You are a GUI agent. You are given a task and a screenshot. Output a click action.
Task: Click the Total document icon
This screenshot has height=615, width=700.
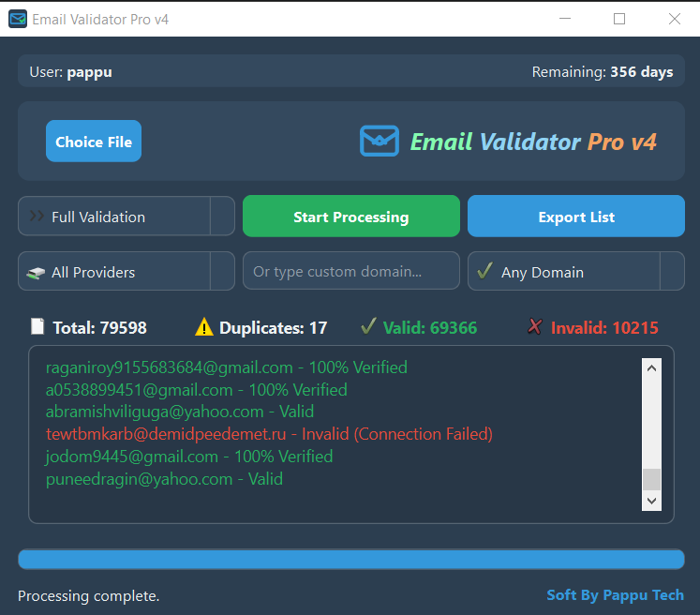click(x=37, y=326)
